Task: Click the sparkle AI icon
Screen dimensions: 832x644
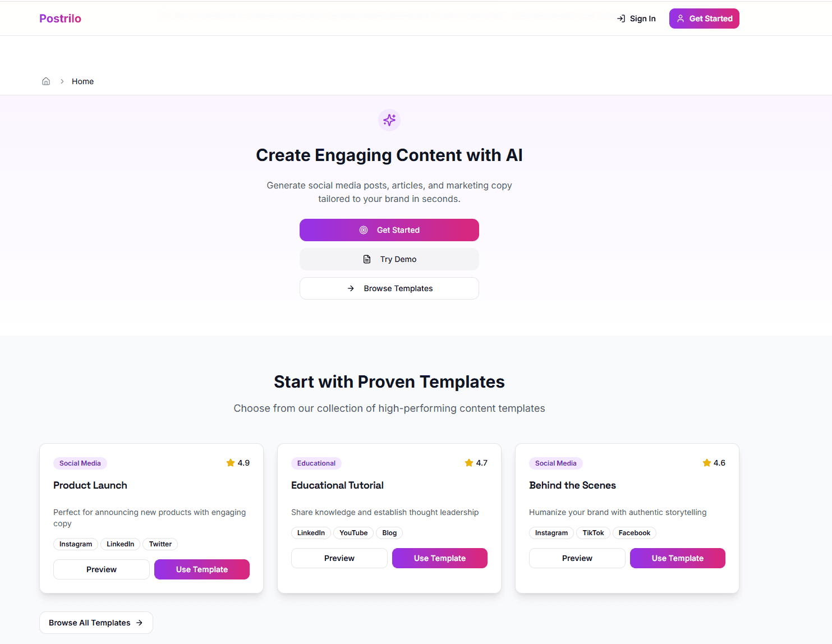Action: coord(389,120)
